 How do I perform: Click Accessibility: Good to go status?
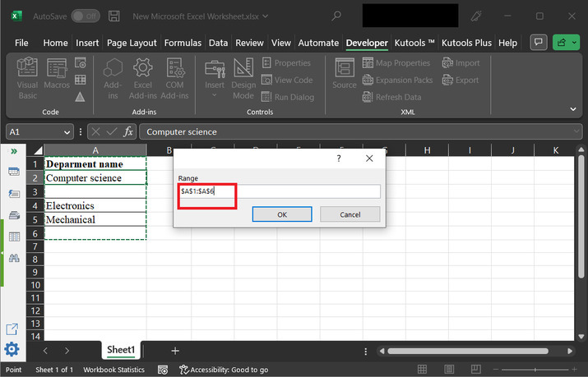[x=224, y=370]
